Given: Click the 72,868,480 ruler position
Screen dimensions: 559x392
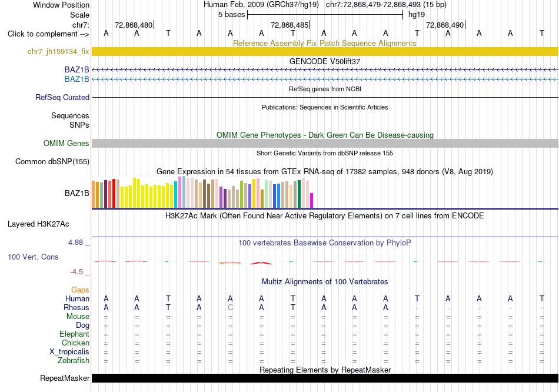Looking at the screenshot, I should [134, 25].
